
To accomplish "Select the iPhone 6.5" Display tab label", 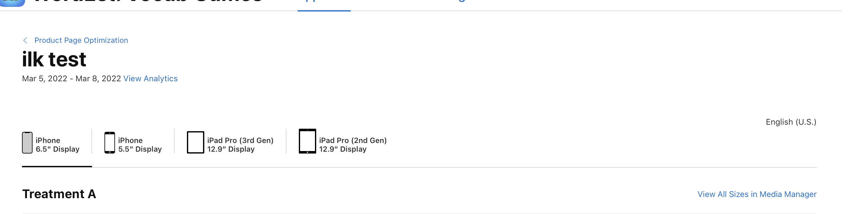I will (x=57, y=145).
